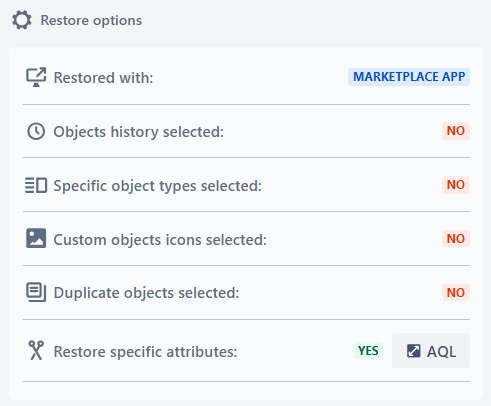Image resolution: width=491 pixels, height=406 pixels.
Task: Click the NO badge for Custom objects icons
Action: pos(456,239)
